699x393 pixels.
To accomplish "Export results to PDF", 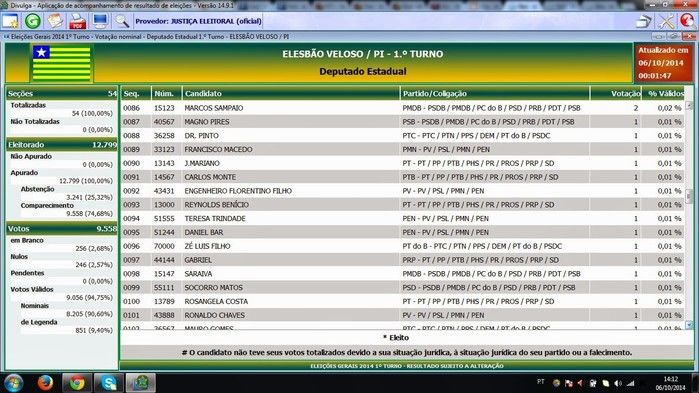I will click(x=78, y=21).
